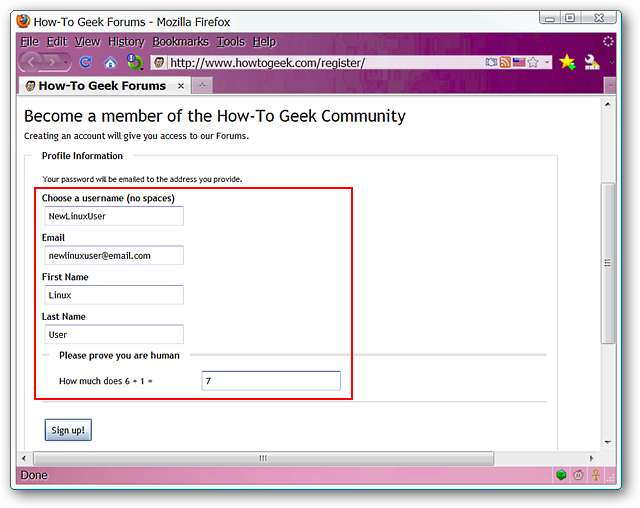Click the site favicon in the address bar
Image resolution: width=640 pixels, height=508 pixels.
[x=159, y=62]
